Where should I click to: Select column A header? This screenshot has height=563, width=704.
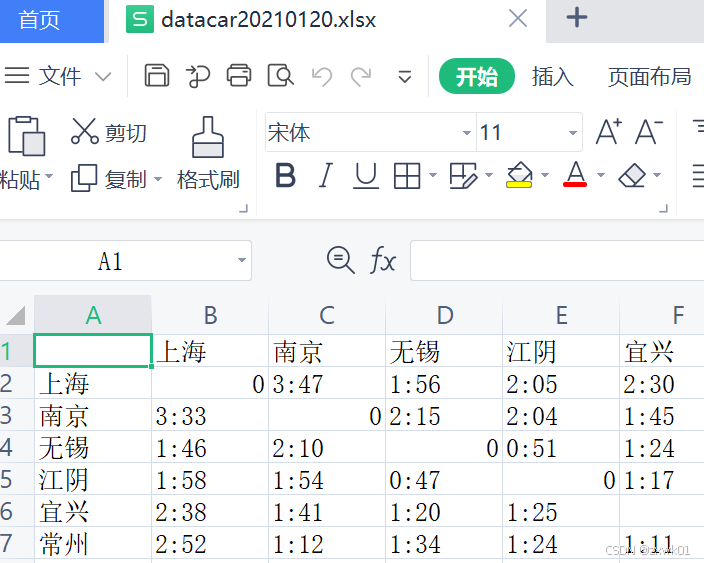pyautogui.click(x=93, y=315)
